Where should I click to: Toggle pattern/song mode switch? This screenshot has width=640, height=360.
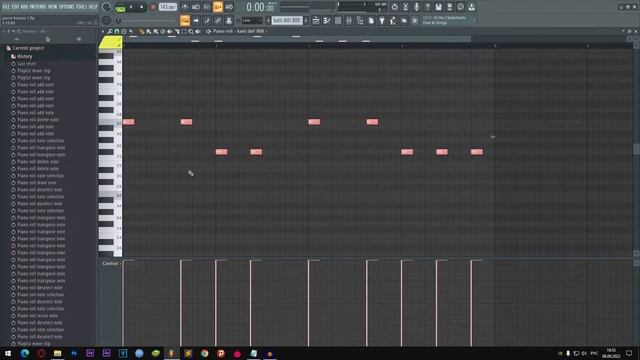tap(120, 7)
